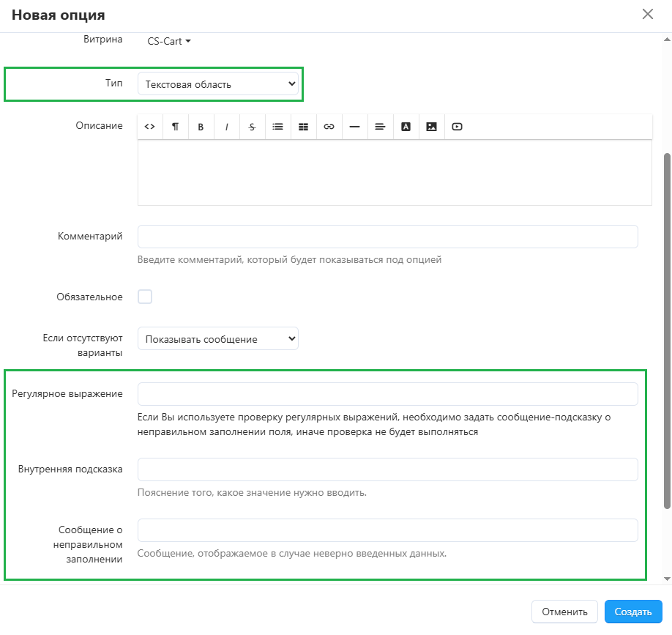Open the paragraph format icon
The width and height of the screenshot is (672, 635).
pyautogui.click(x=176, y=127)
